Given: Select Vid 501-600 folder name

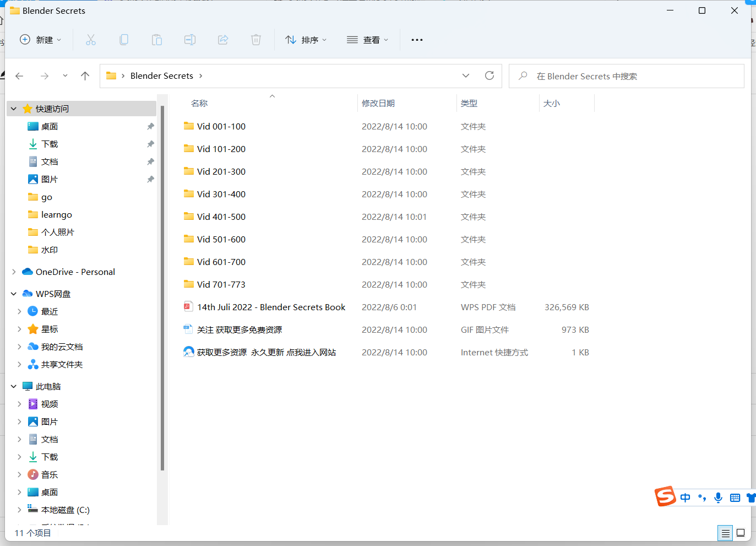Looking at the screenshot, I should [221, 239].
